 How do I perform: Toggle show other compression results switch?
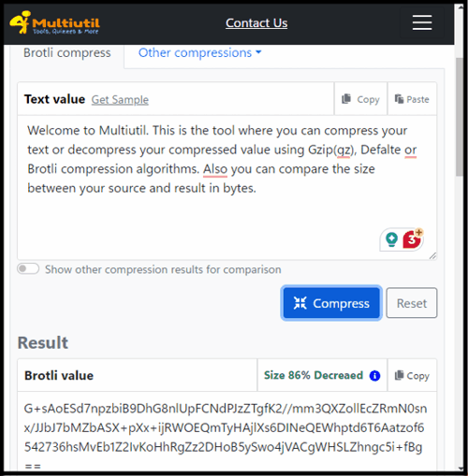click(x=28, y=268)
